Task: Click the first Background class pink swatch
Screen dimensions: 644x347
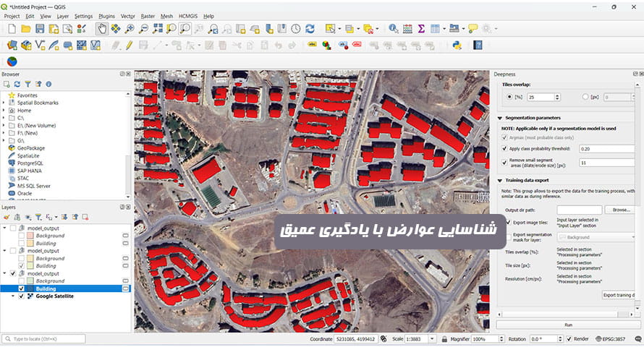Action: coord(30,236)
